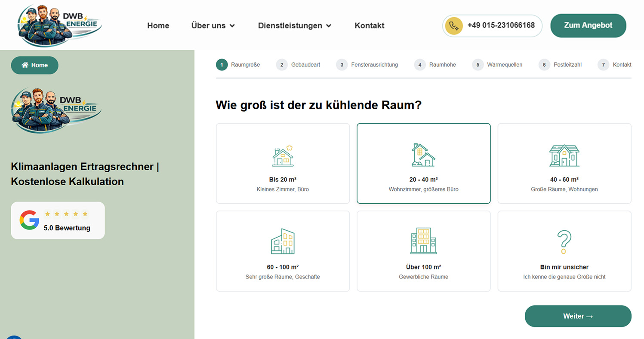Viewport: 644px width, 339px height.
Task: Select "Bin mir unsicher" option card
Action: (564, 251)
